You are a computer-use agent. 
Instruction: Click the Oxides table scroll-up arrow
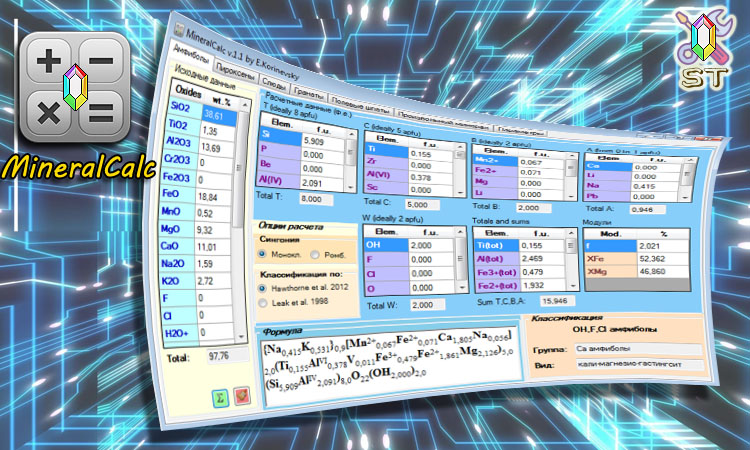(x=244, y=105)
